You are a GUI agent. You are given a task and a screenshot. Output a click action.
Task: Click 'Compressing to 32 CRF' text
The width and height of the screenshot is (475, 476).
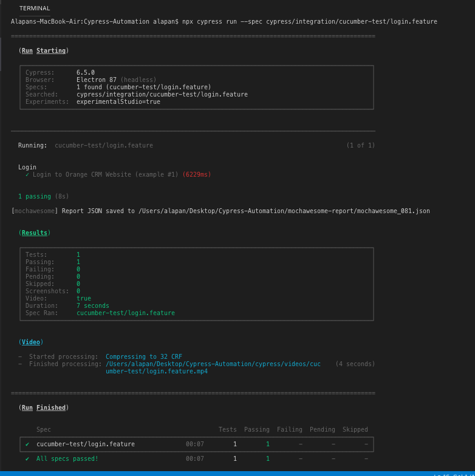point(143,357)
